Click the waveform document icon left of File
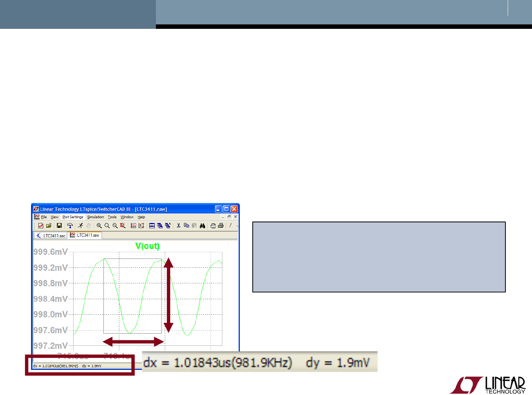The height and width of the screenshot is (395, 532). [x=37, y=217]
